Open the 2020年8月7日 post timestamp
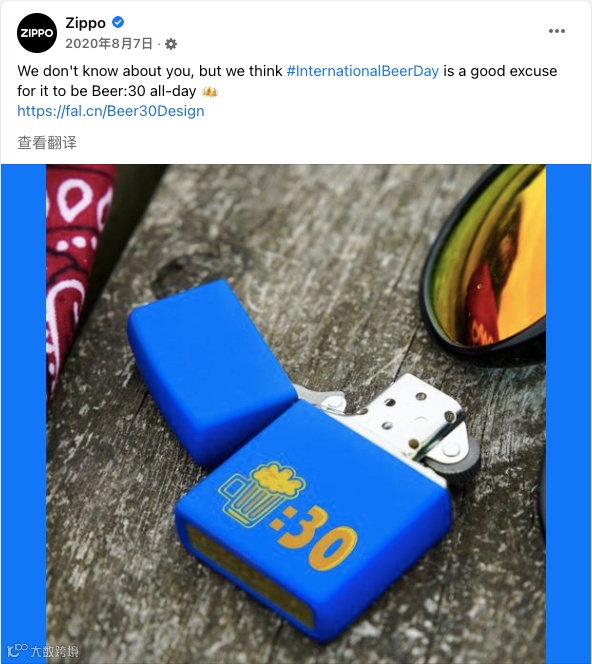Image resolution: width=592 pixels, height=664 pixels. click(x=108, y=44)
